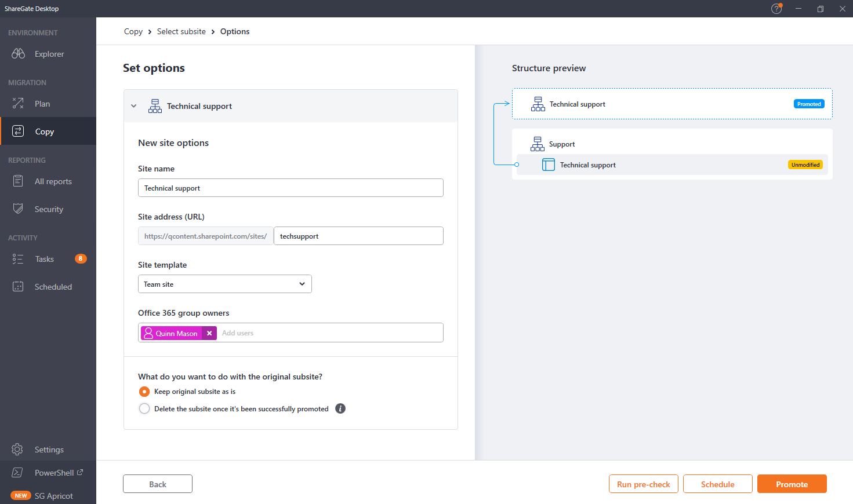The image size is (853, 504).
Task: Select Delete the subsite once promoted
Action: coord(144,409)
